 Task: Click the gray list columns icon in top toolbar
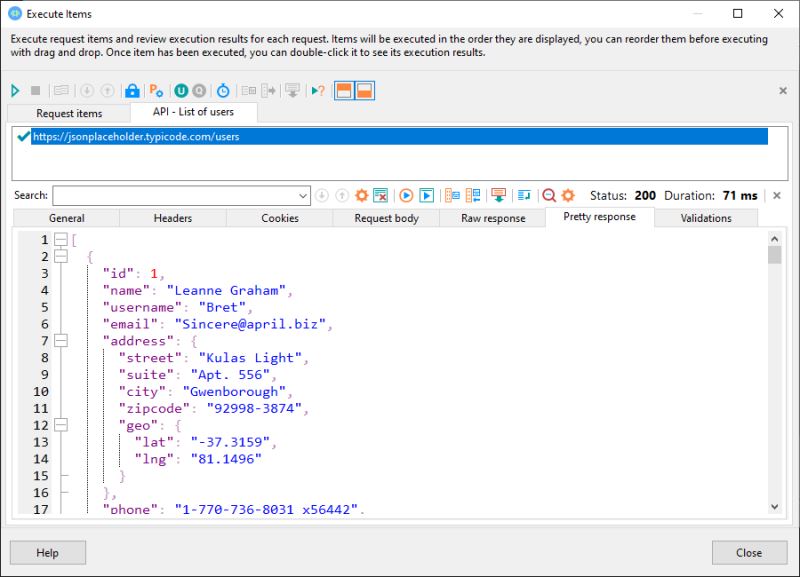[249, 91]
